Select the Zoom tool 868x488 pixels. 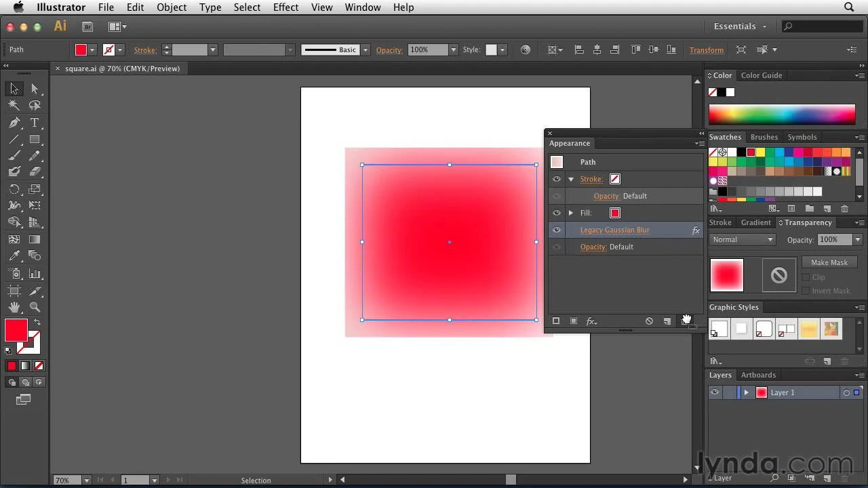coord(35,307)
